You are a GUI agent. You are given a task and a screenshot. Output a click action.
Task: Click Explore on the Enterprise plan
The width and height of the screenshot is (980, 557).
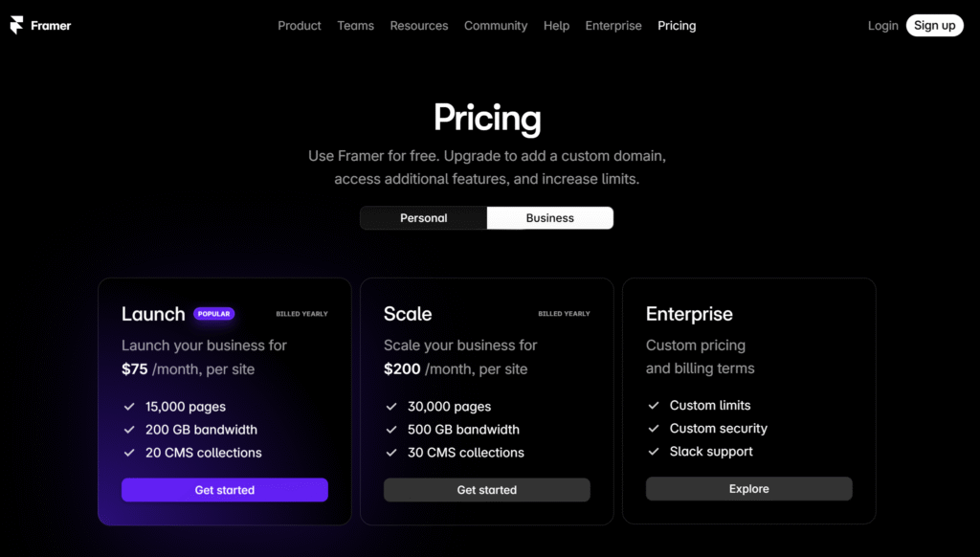pos(748,489)
